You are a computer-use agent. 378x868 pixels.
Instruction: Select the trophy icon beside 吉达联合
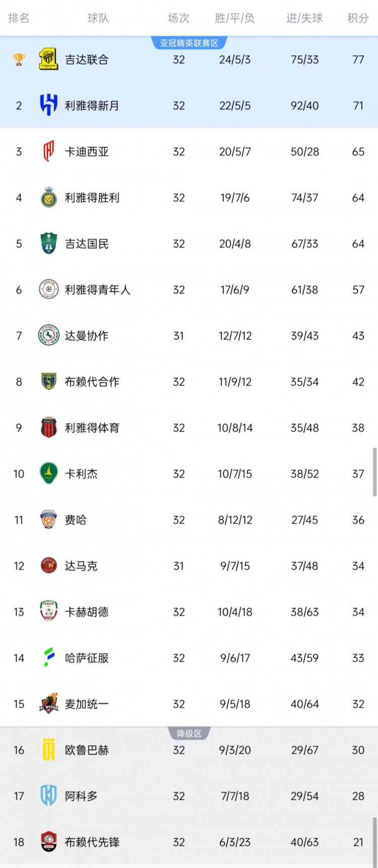pyautogui.click(x=19, y=59)
